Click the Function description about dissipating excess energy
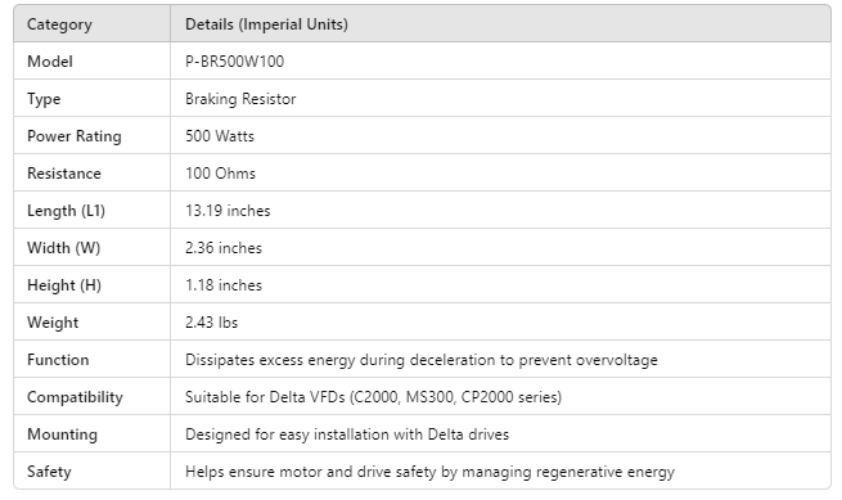842x500 pixels. [x=421, y=360]
